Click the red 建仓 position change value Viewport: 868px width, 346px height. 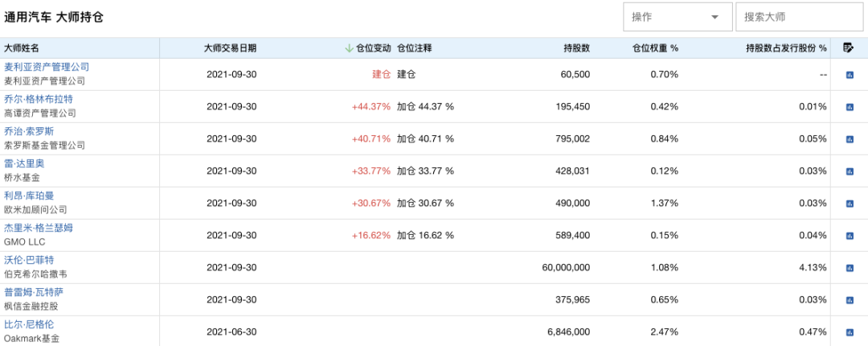click(382, 75)
